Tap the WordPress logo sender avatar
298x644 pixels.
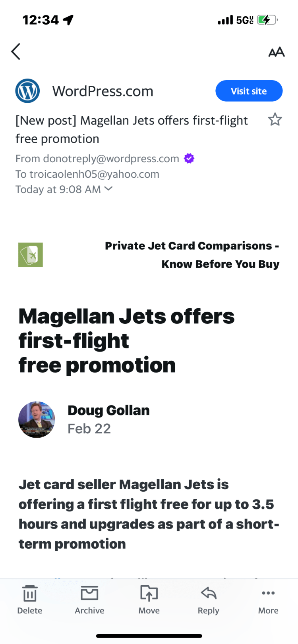27,91
